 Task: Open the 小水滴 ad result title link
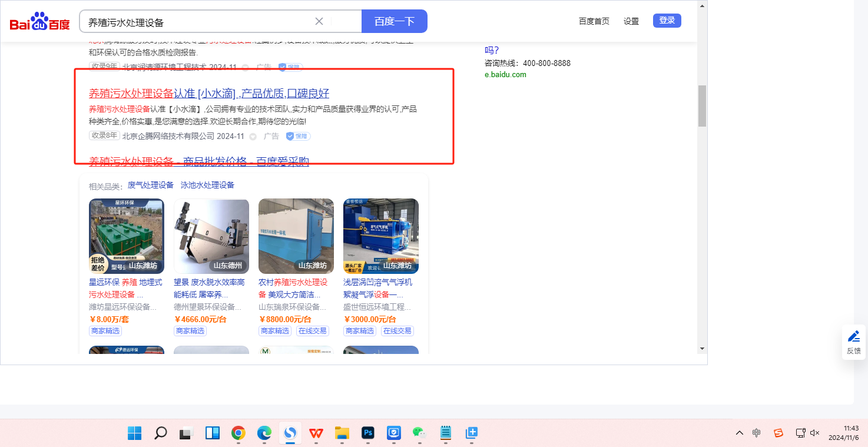209,94
